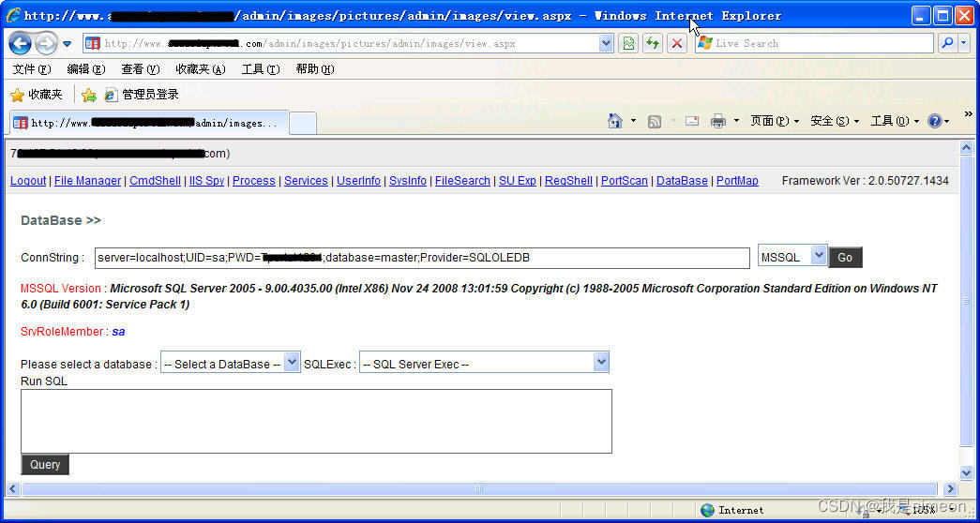The width and height of the screenshot is (980, 523).
Task: Click inside the Live Search box
Action: point(814,43)
